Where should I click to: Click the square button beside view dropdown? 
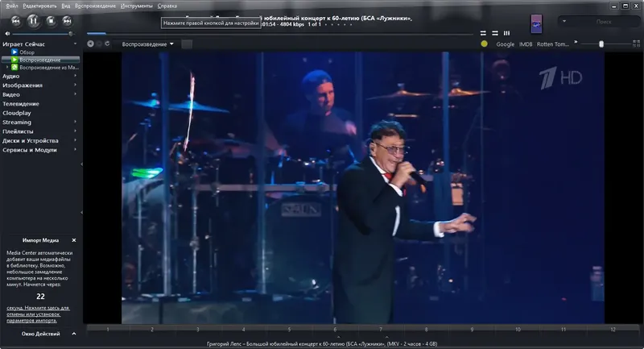[x=187, y=44]
